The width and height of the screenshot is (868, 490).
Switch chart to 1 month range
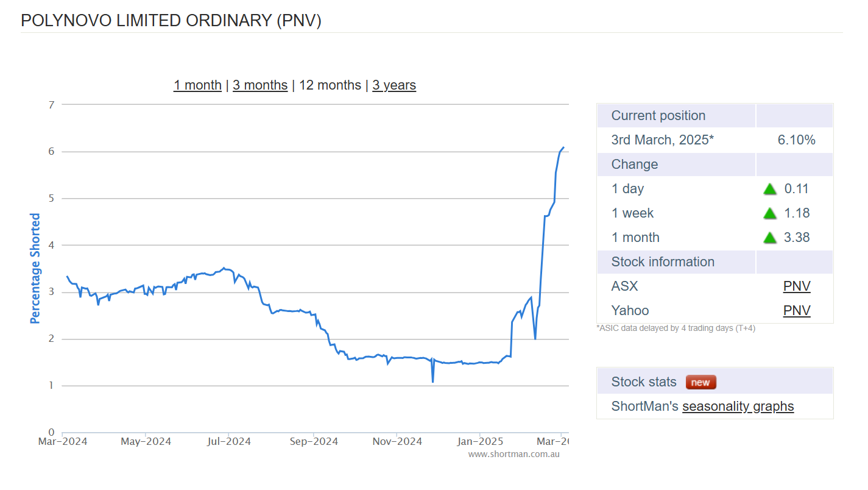click(x=197, y=85)
